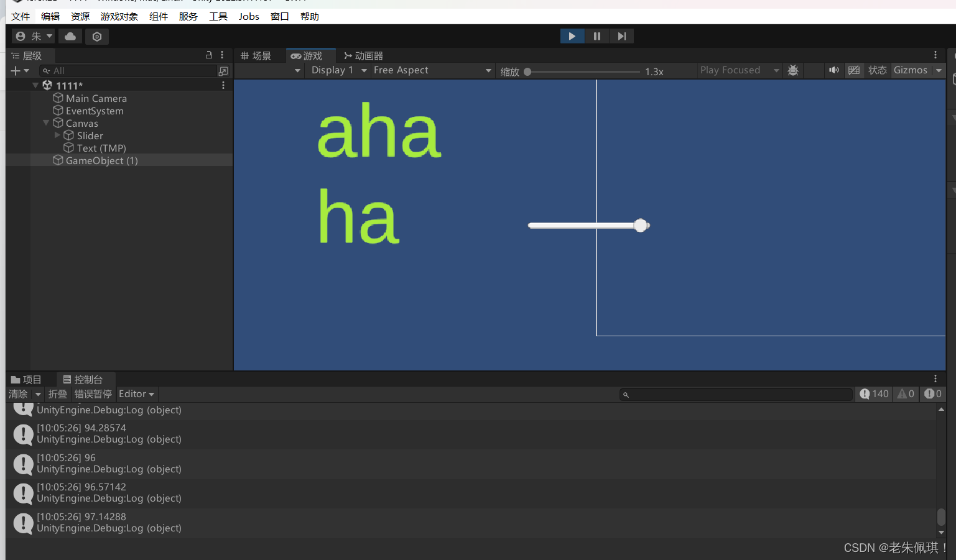Open the version control icon button
The width and height of the screenshot is (956, 560).
[x=97, y=36]
